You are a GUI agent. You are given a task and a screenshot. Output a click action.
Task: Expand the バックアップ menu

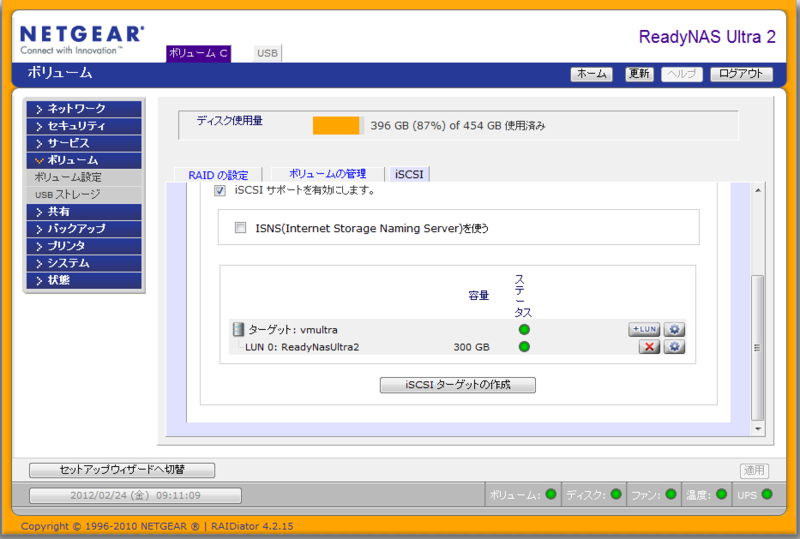click(84, 229)
